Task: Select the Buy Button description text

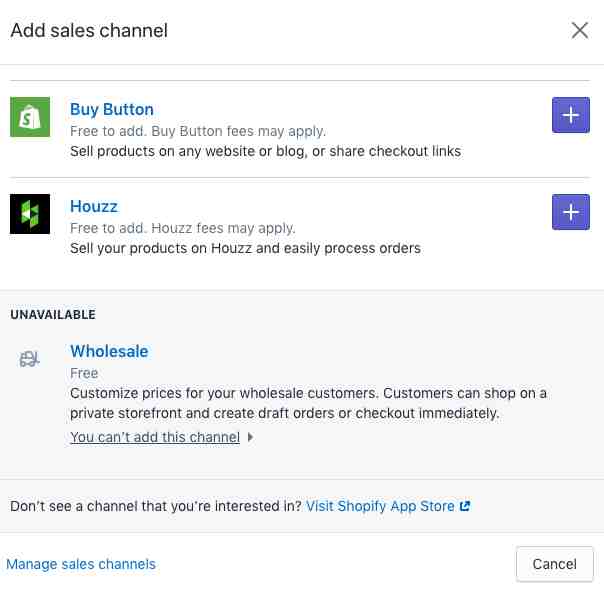Action: click(265, 151)
